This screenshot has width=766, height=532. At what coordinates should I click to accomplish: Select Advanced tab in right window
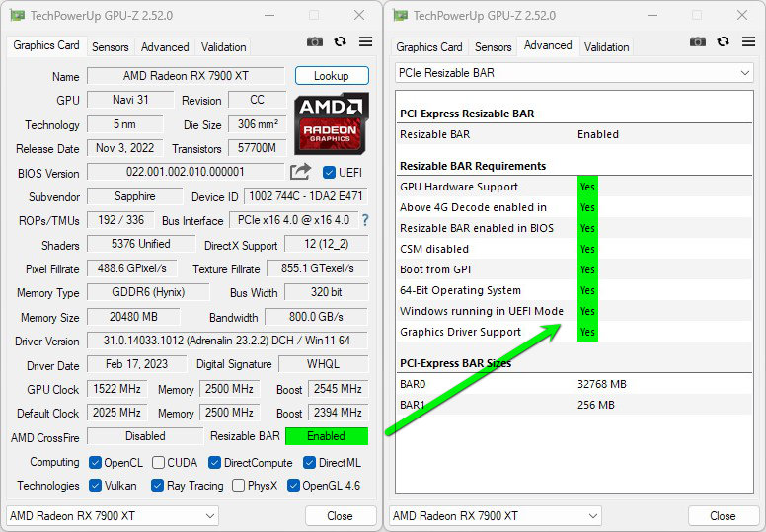click(548, 45)
